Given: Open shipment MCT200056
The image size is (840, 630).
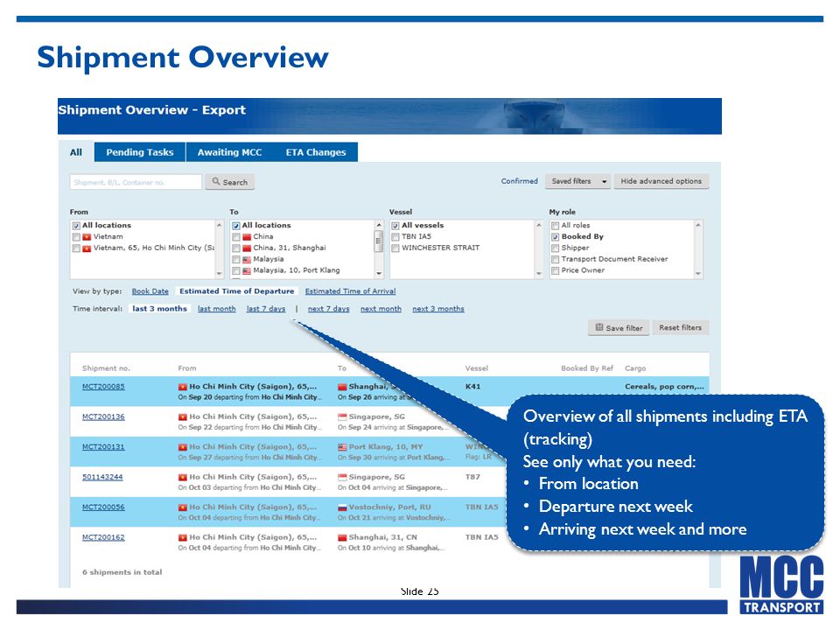Looking at the screenshot, I should tap(103, 507).
